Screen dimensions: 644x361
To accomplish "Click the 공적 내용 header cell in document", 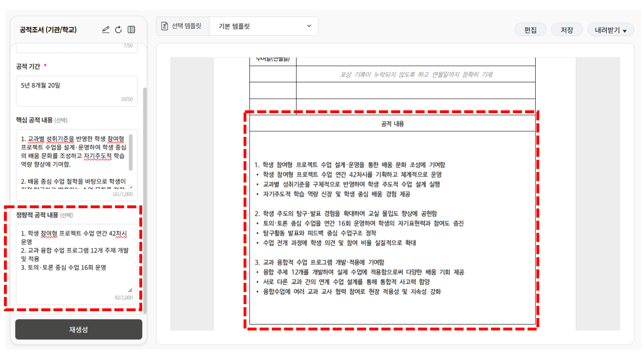I will [392, 123].
